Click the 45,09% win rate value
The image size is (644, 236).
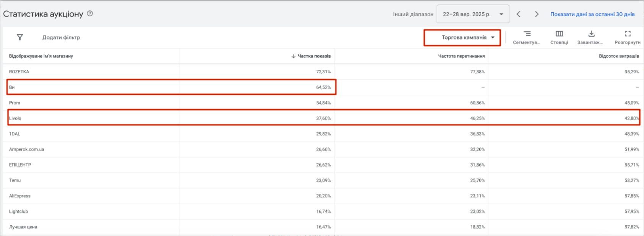[x=632, y=103]
